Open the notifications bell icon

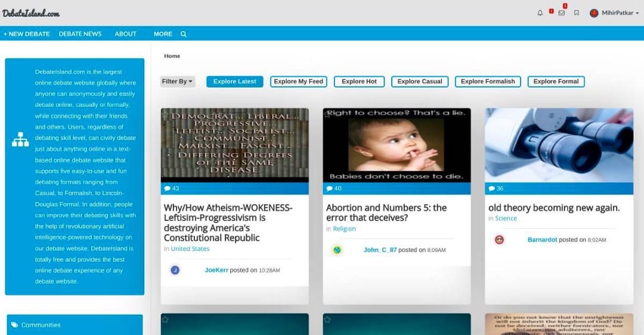540,13
